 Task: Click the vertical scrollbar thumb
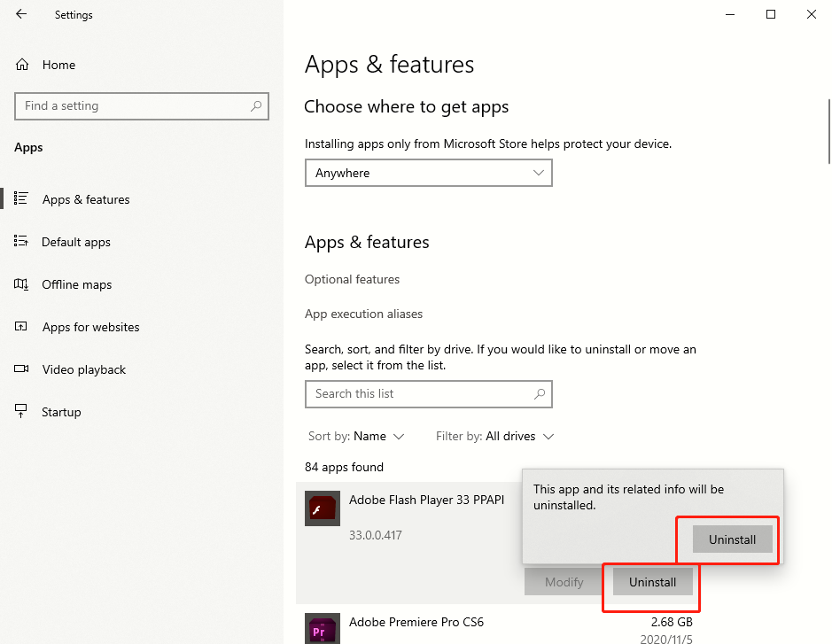828,132
